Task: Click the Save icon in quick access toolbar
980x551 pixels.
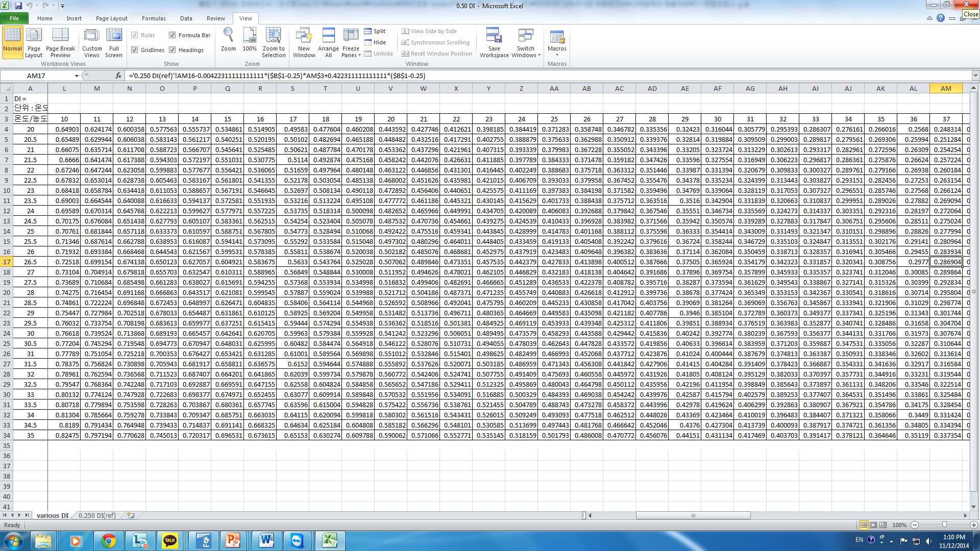Action: coord(18,6)
